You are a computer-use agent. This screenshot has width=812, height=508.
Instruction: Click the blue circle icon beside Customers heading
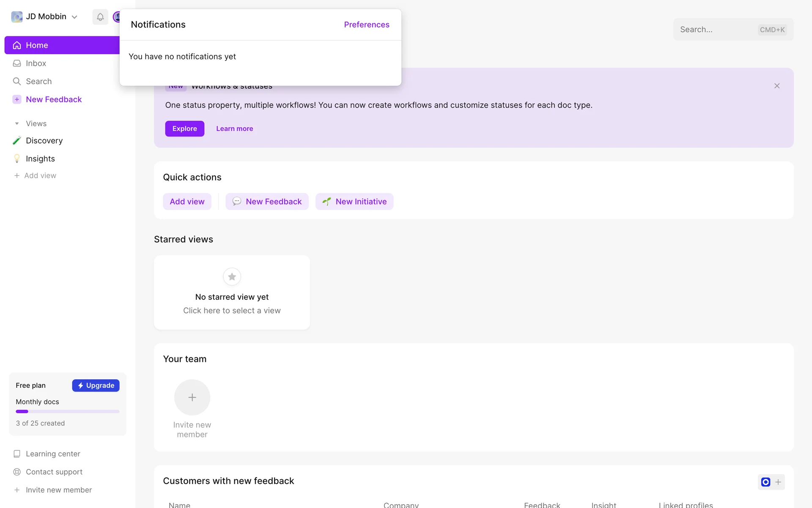pos(765,482)
